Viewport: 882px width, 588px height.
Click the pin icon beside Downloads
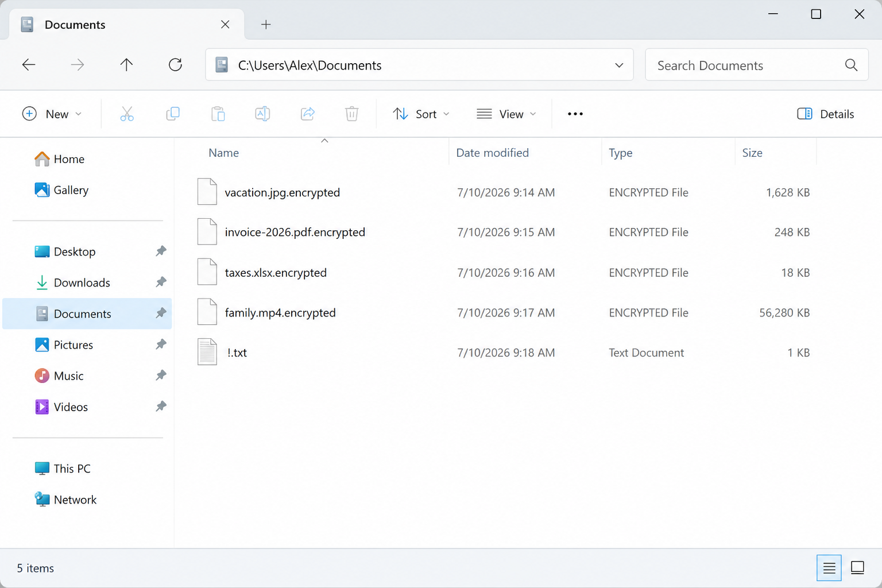coord(161,283)
